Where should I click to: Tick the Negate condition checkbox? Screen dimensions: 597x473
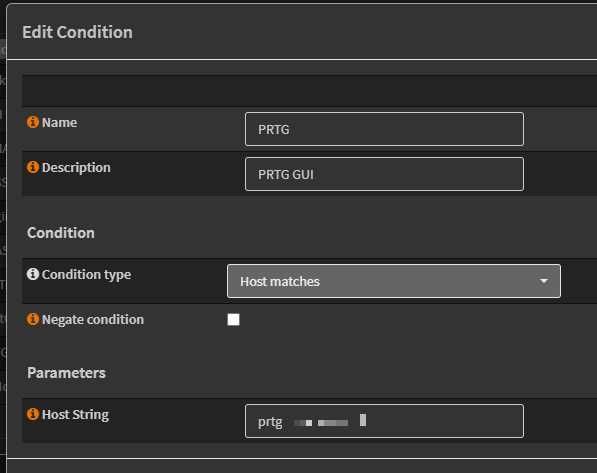tap(233, 320)
